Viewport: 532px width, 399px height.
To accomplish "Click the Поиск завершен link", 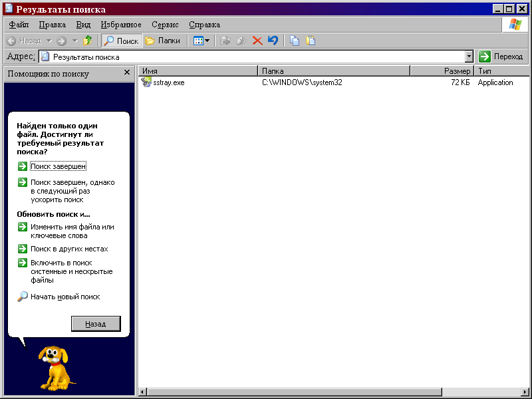I will click(x=58, y=166).
